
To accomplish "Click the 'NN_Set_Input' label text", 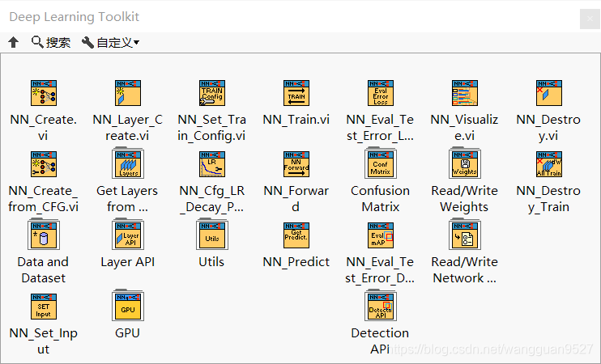I will pyautogui.click(x=43, y=341).
